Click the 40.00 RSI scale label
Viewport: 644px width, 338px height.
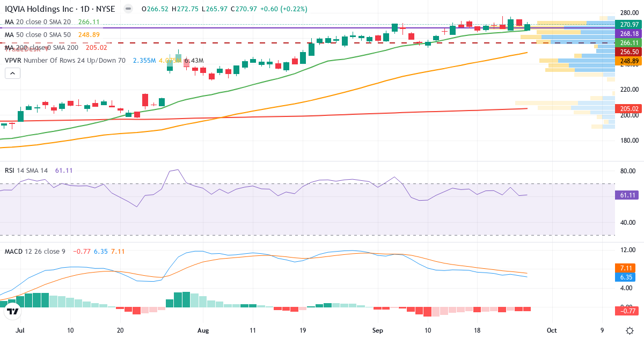point(627,222)
